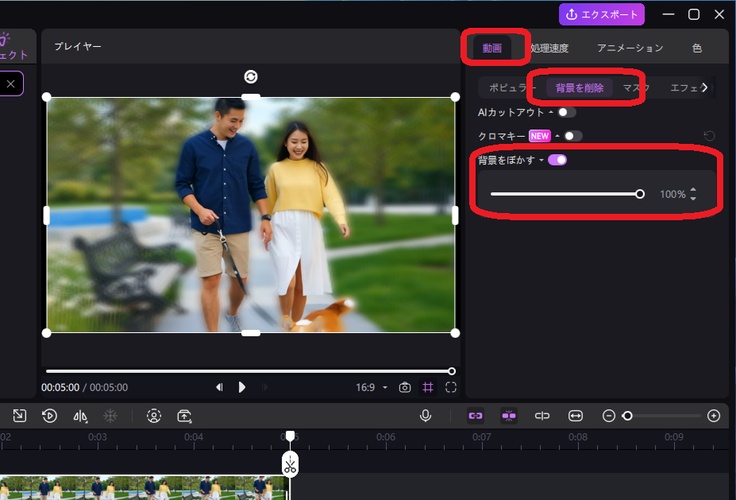This screenshot has width=736, height=500.
Task: Maximize the application window
Action: tap(694, 15)
